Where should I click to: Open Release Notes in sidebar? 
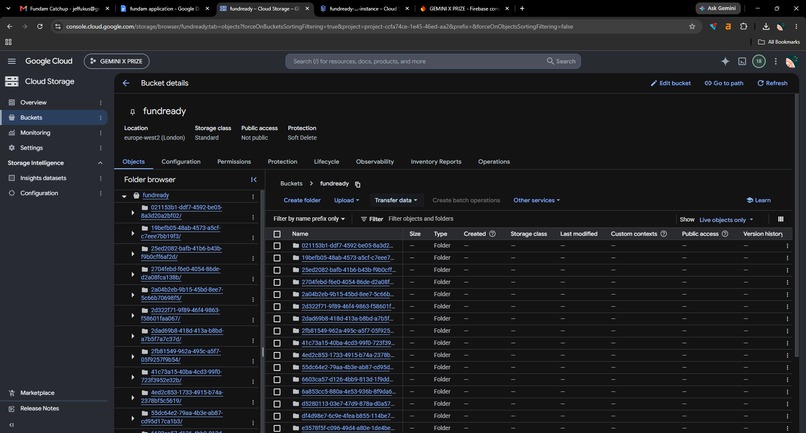(x=40, y=408)
